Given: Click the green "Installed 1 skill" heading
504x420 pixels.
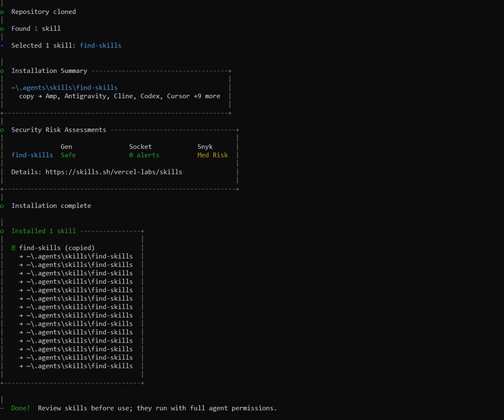Looking at the screenshot, I should [43, 231].
